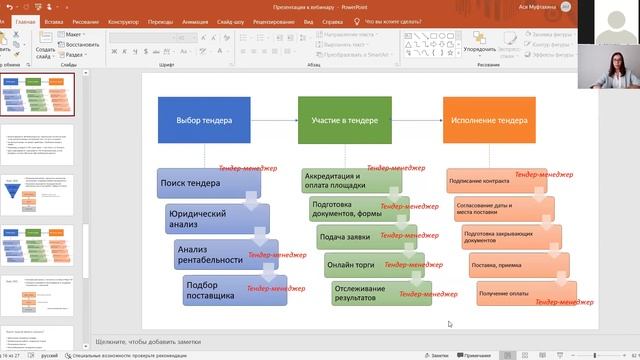Click the bulleted list icon

[245, 38]
